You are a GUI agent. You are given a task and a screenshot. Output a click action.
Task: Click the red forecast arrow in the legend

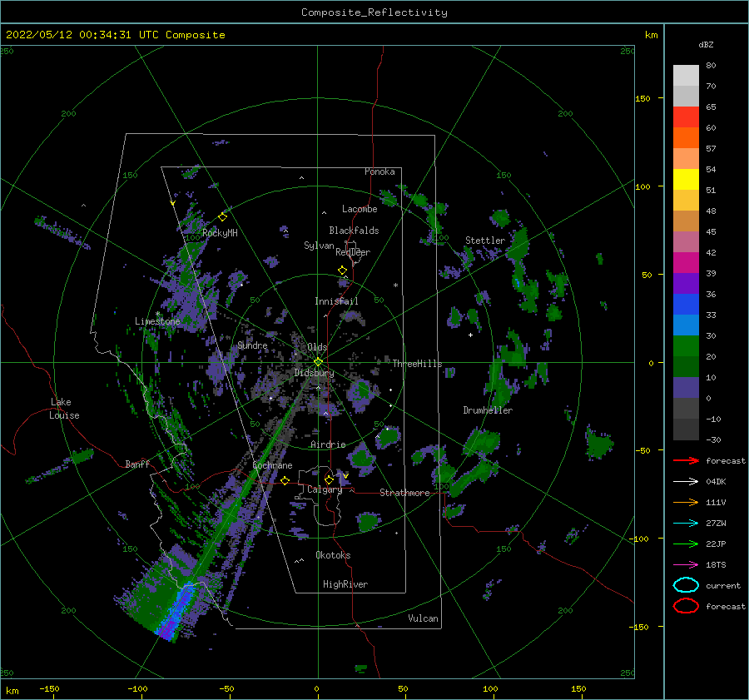pyautogui.click(x=686, y=460)
